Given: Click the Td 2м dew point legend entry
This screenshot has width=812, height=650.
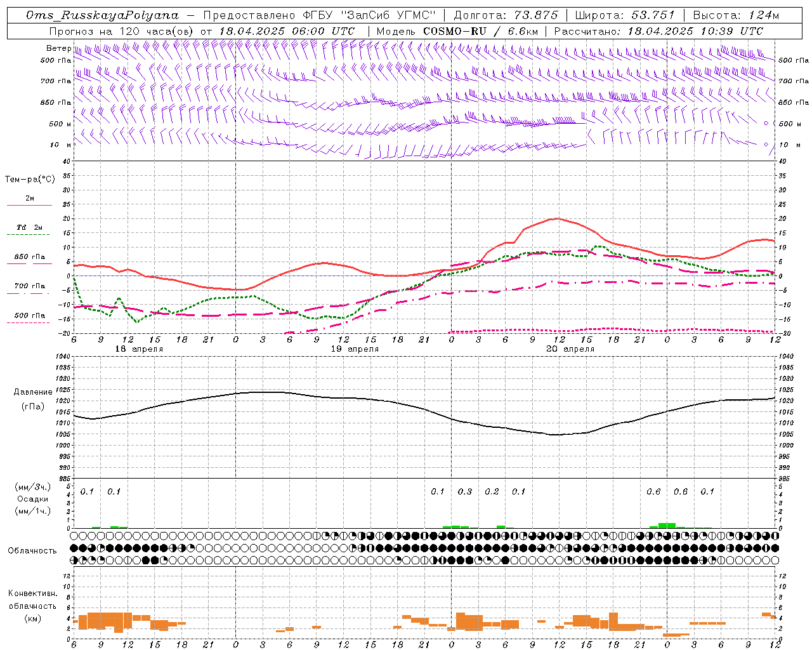Looking at the screenshot, I should coord(29,227).
